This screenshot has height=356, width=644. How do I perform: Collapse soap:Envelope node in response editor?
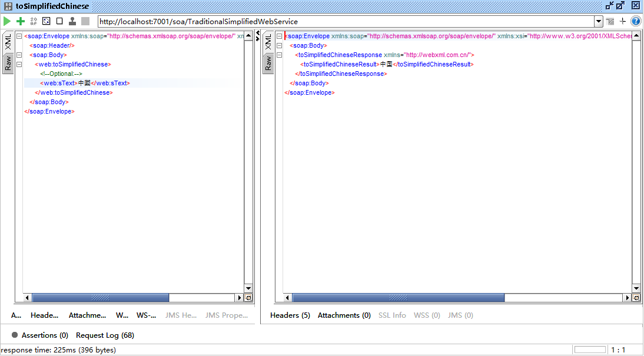pos(279,36)
